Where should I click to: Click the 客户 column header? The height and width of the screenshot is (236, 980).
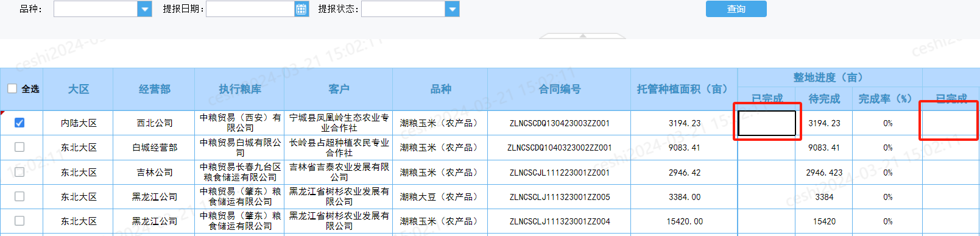click(x=339, y=89)
